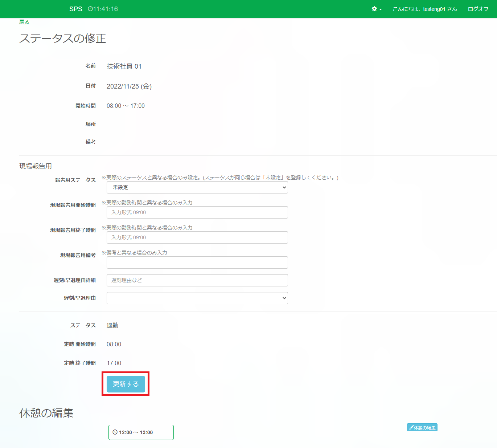The width and height of the screenshot is (497, 448).
Task: Focus the 現場報告用終了時間 input field
Action: click(x=197, y=237)
